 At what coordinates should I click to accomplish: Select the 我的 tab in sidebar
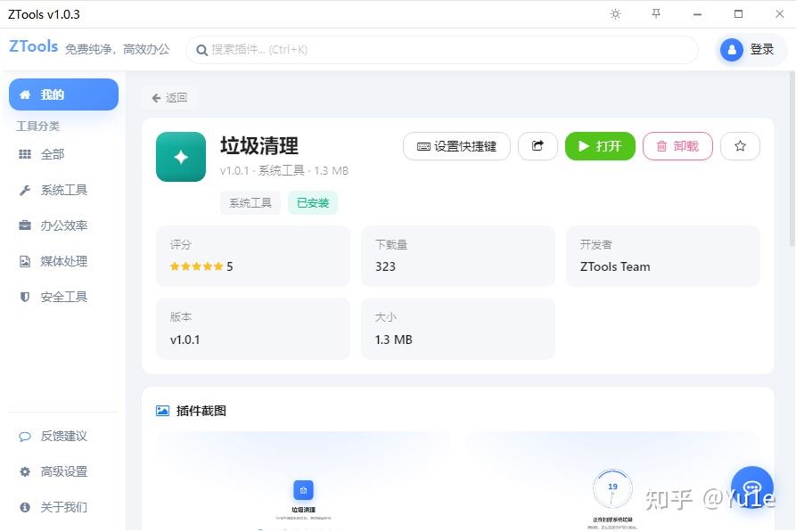click(x=63, y=94)
